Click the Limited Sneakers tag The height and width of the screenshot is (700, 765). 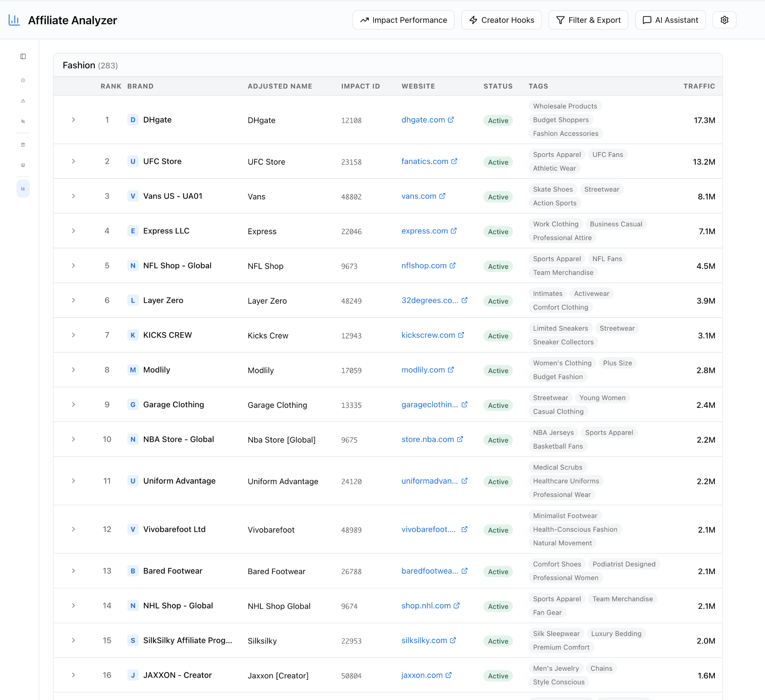(x=560, y=329)
